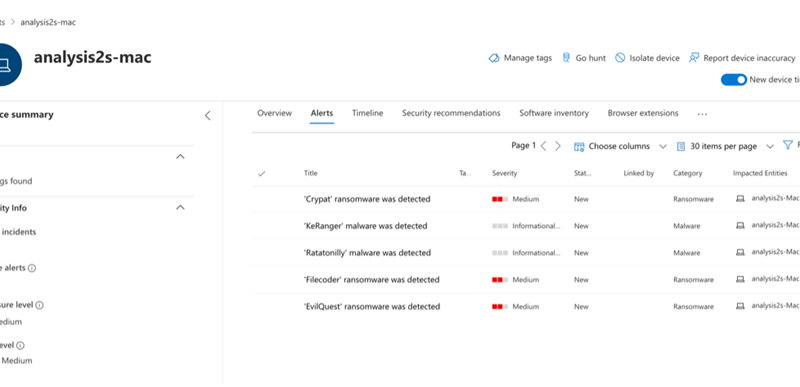Click Manage tags button label
This screenshot has width=800, height=387.
point(528,58)
